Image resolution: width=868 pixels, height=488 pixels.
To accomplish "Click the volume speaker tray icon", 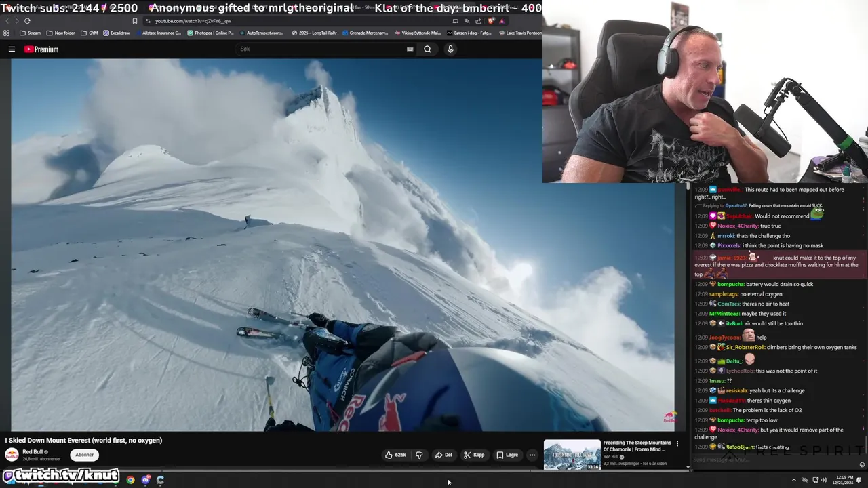I will point(824,480).
